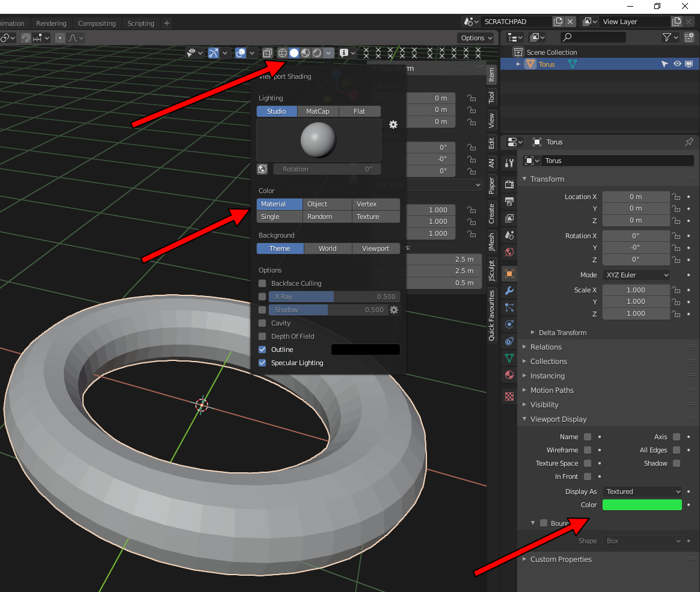The image size is (700, 592).
Task: Select Solid viewport shading mode
Action: pos(294,53)
